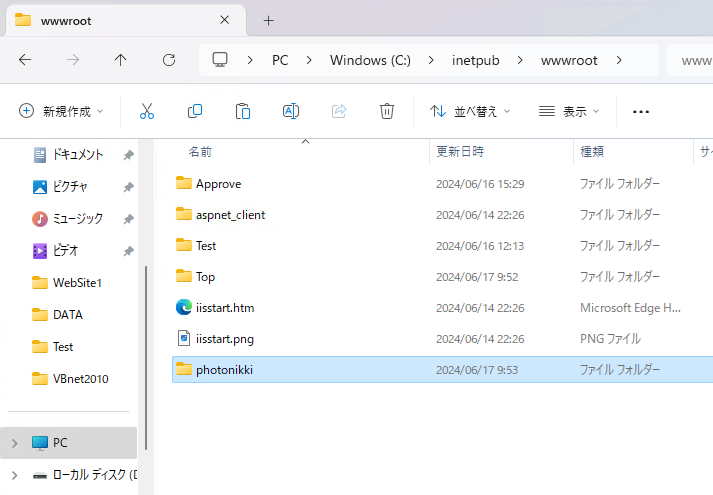Select the Approve folder
The width and height of the screenshot is (713, 495).
(218, 183)
